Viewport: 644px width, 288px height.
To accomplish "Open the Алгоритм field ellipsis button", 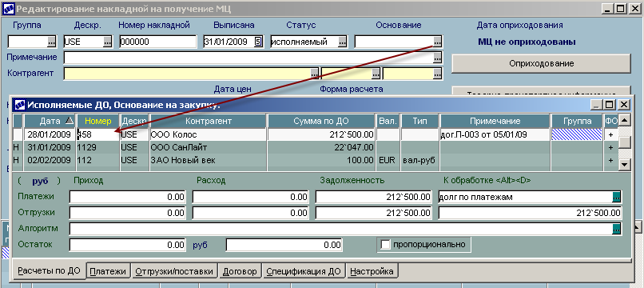I will pos(617,229).
